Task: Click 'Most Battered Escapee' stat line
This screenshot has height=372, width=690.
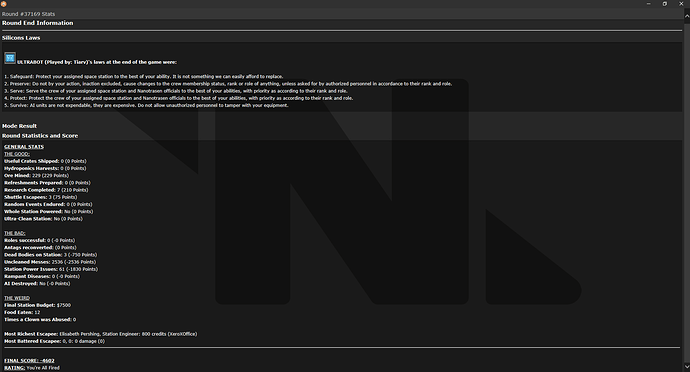Action: click(x=55, y=341)
